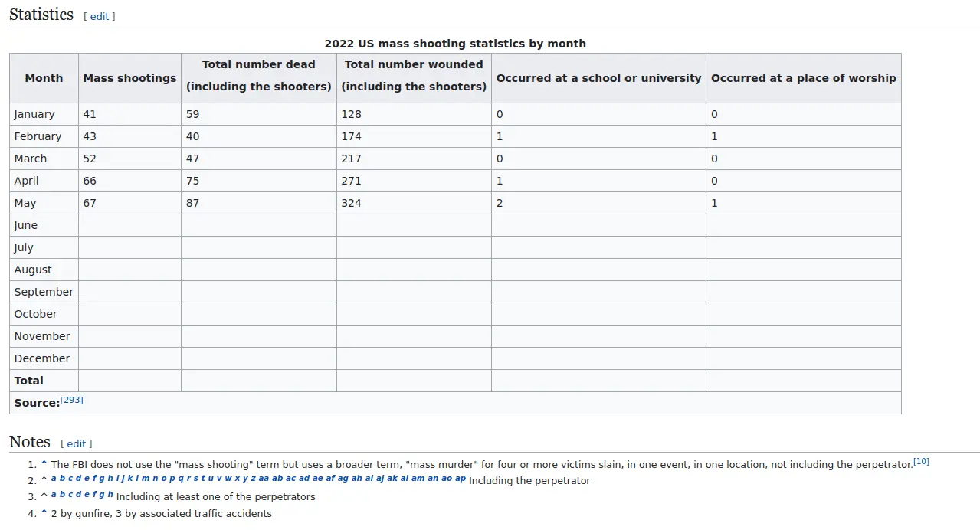Click April's wounded count 271
Screen dimensions: 980x530
[352, 181]
